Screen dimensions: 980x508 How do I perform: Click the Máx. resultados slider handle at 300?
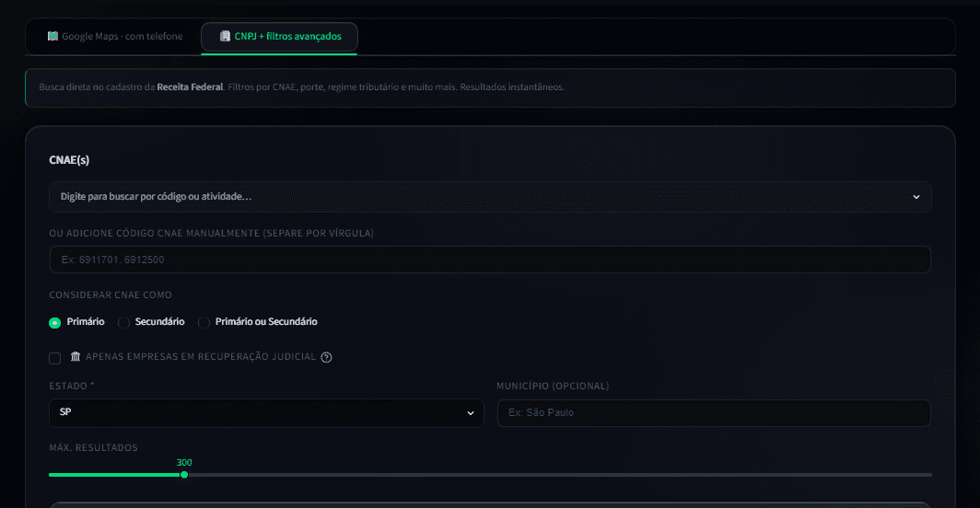coord(184,475)
